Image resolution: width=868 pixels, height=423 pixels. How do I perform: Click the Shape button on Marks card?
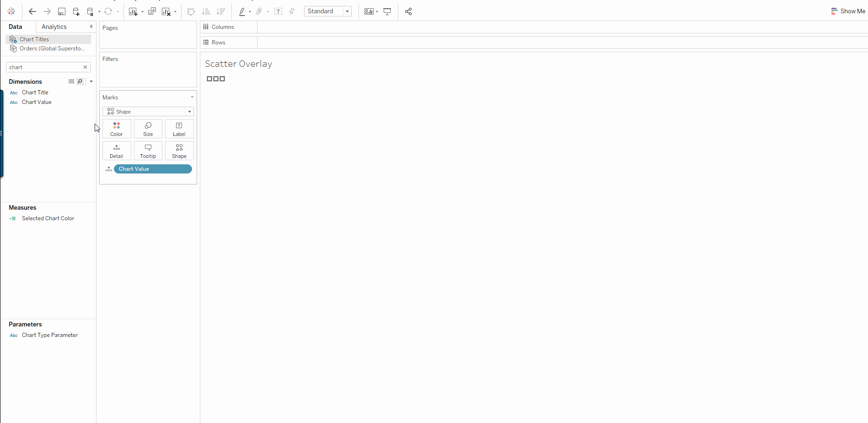(179, 151)
